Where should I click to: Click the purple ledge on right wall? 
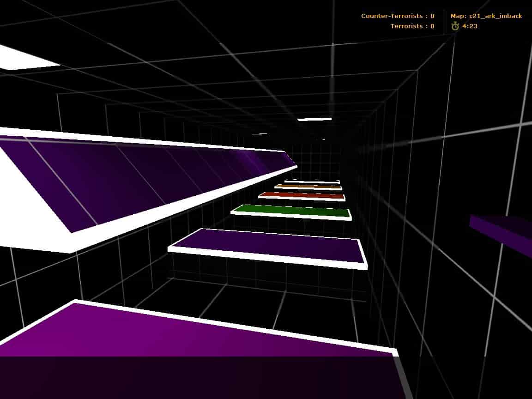pyautogui.click(x=501, y=233)
